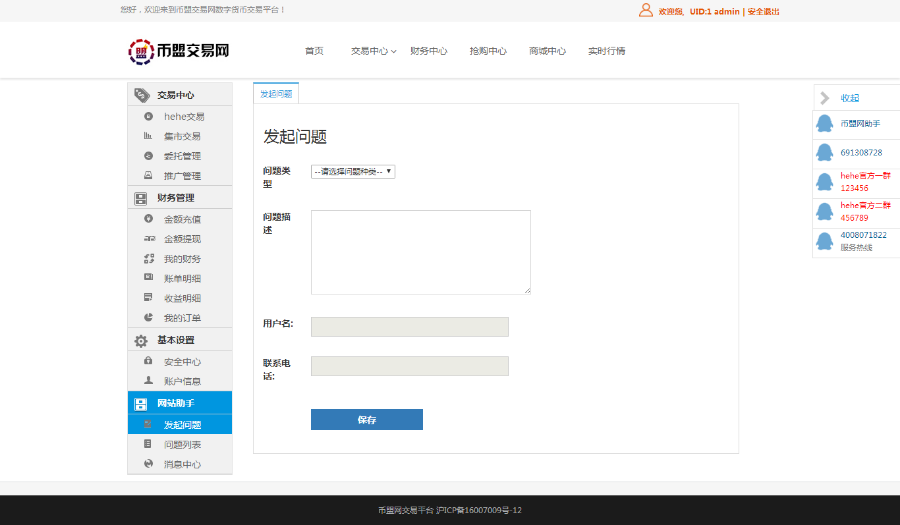
Task: Click the globe icon beside 消息中心
Action: tap(148, 464)
